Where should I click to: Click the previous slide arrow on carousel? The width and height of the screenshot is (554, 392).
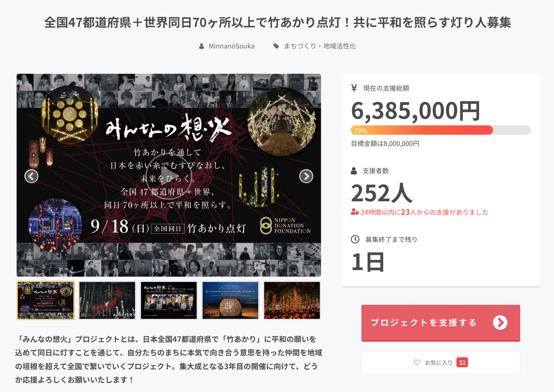31,176
